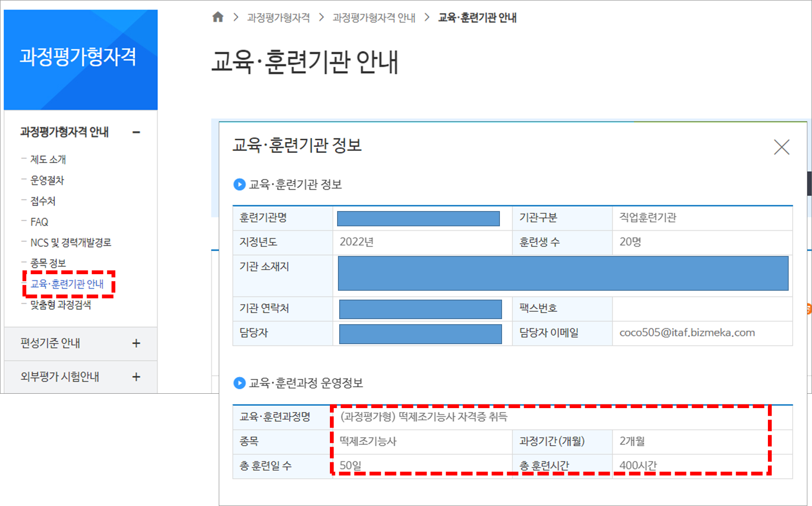Collapse the 과정평가형자격 안내 section with the minus

point(136,132)
